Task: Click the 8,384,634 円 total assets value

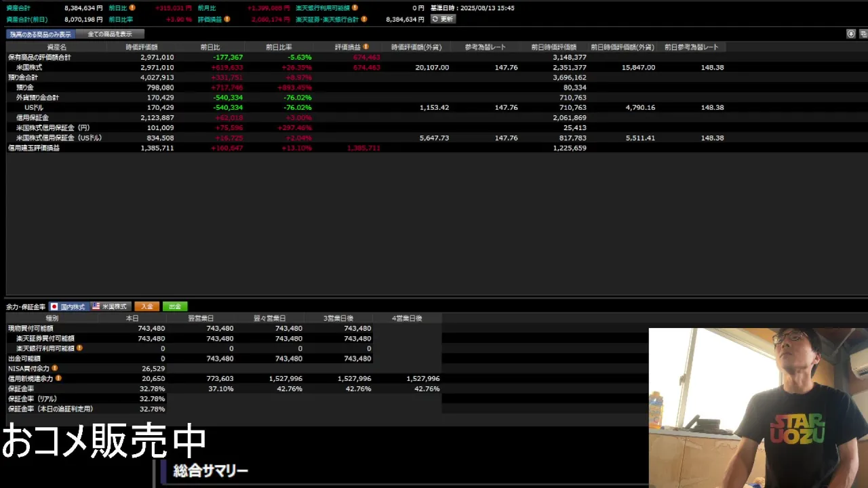Action: point(83,7)
